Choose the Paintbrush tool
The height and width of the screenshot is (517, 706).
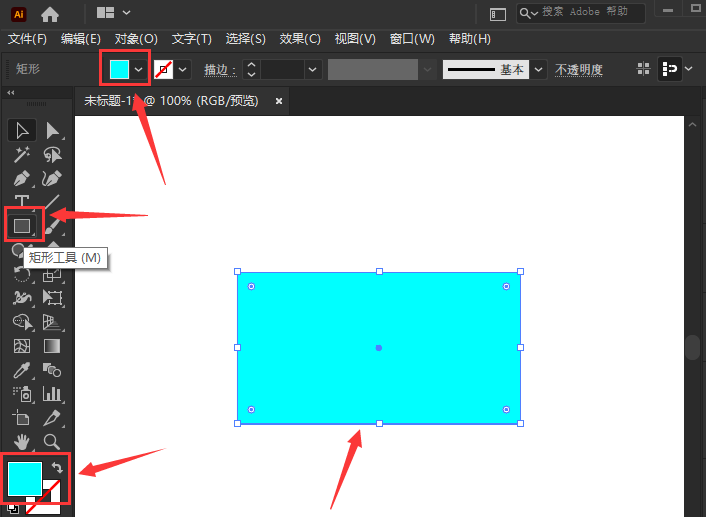click(53, 226)
